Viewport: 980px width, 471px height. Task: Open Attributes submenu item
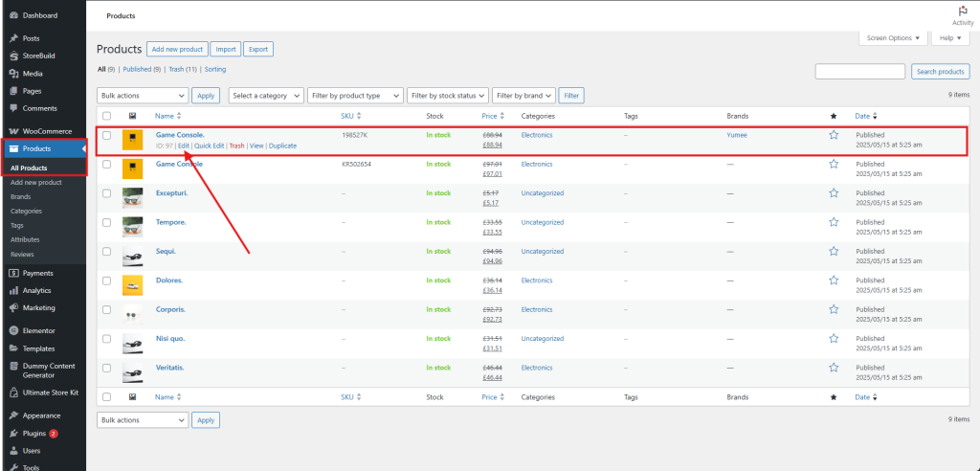pos(25,239)
